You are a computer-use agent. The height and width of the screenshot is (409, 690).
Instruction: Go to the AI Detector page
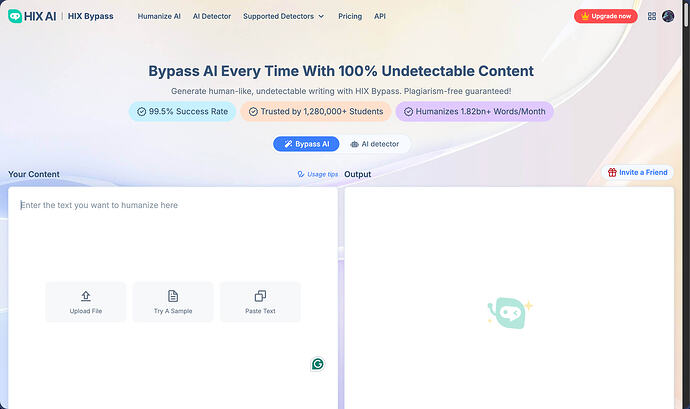point(212,16)
